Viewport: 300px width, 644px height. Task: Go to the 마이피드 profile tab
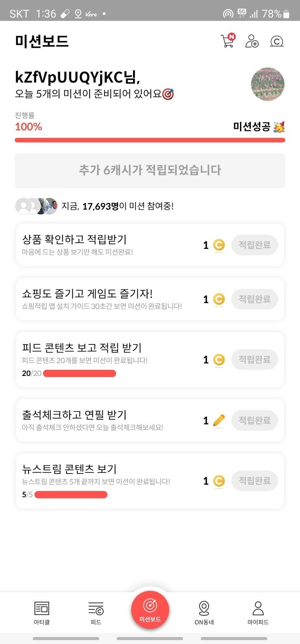point(258,613)
